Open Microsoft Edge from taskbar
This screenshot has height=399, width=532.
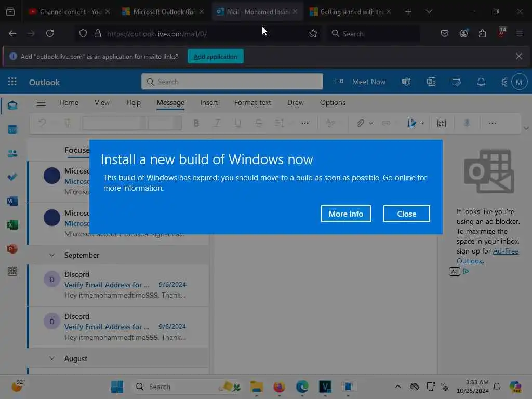coord(302,387)
